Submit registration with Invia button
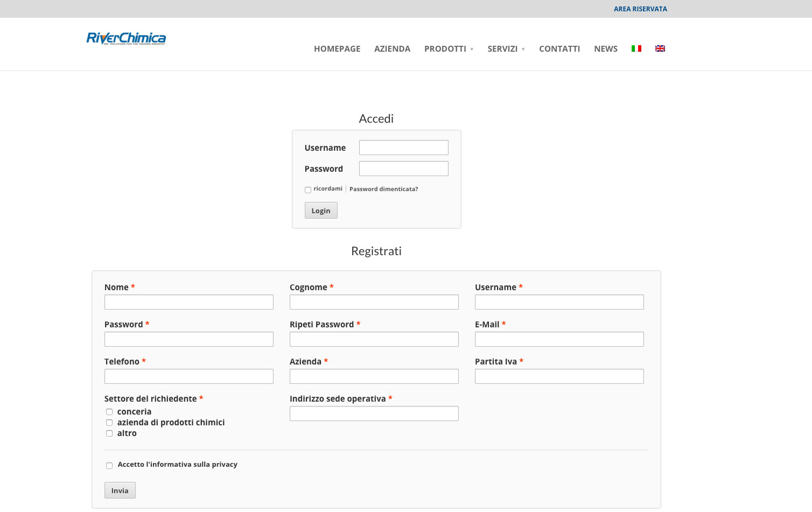812x512 pixels. [120, 490]
